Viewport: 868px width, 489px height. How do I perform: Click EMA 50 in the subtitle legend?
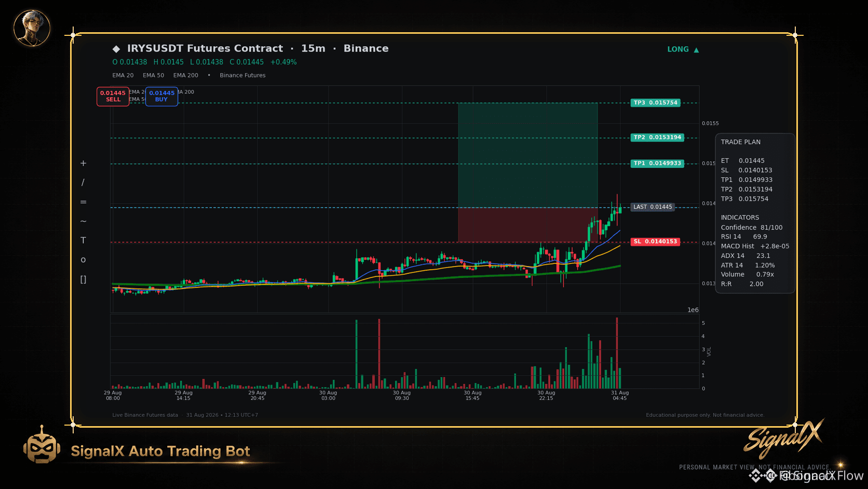[154, 75]
